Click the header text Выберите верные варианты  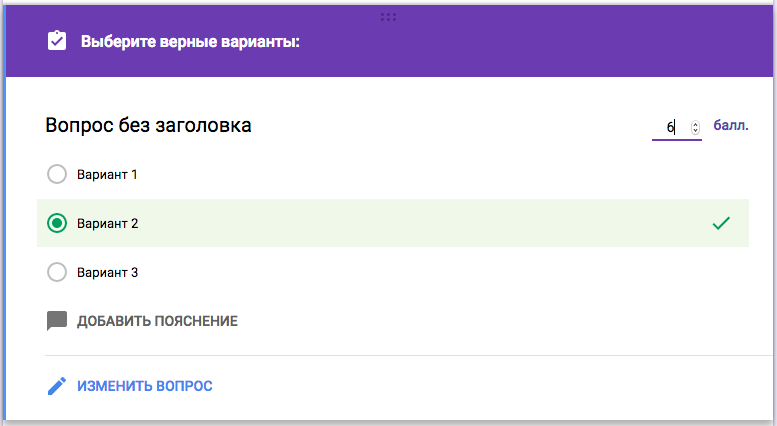[x=190, y=42]
